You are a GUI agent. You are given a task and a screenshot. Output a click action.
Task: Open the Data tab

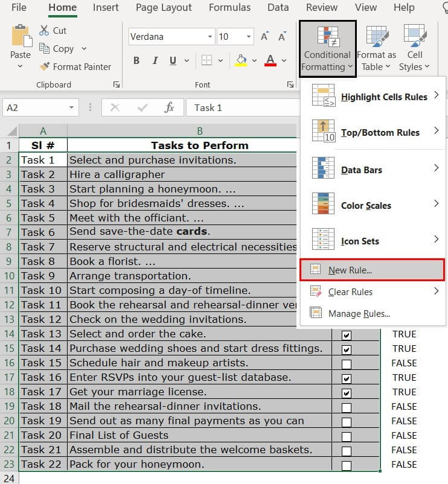278,7
